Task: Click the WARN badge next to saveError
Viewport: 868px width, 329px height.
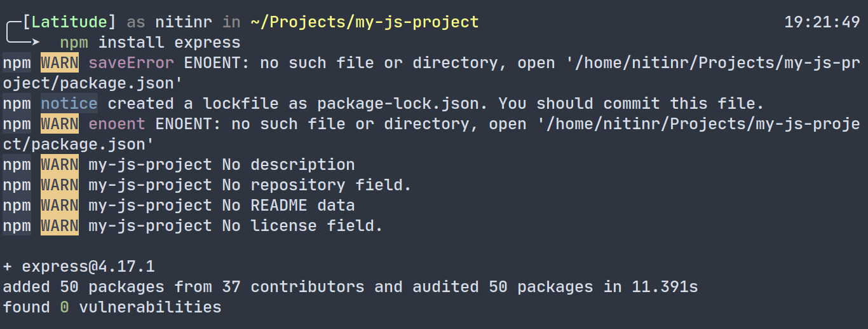Action: pyautogui.click(x=60, y=63)
